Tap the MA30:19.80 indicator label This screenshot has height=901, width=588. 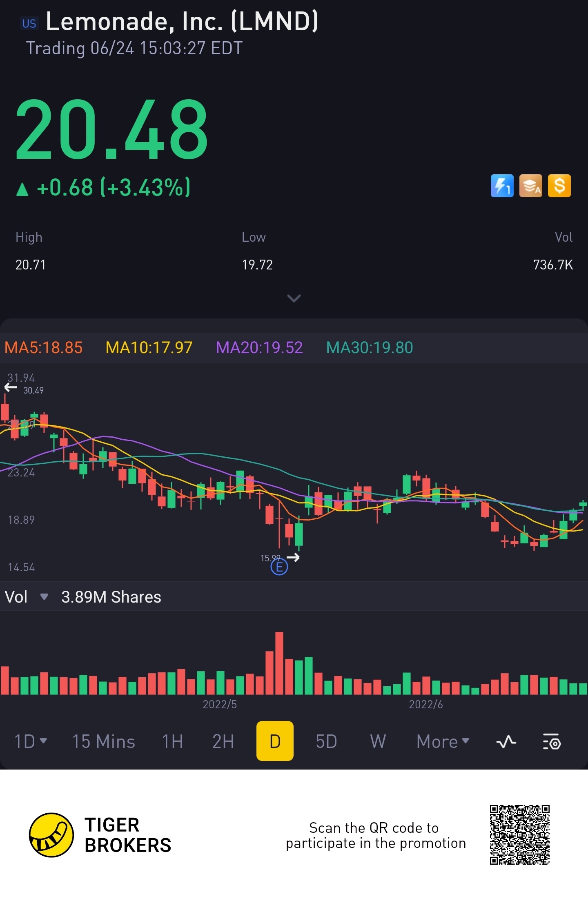[370, 348]
